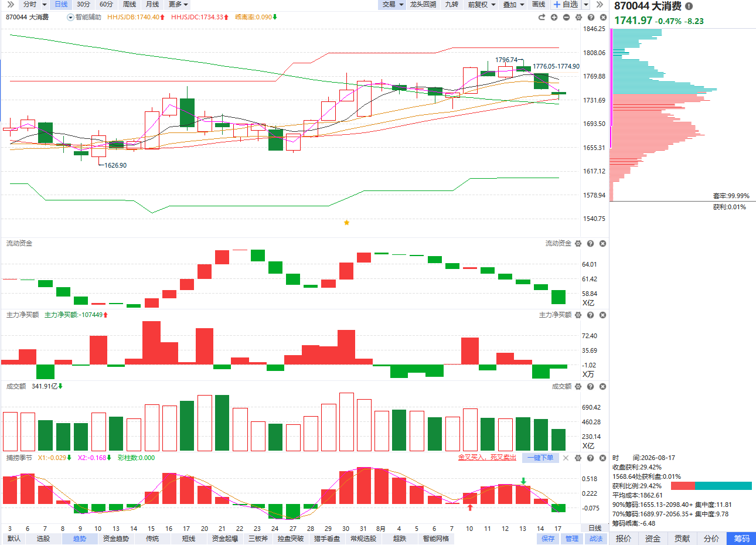
Task: Open help icon for 主力净买额 panel
Action: pyautogui.click(x=591, y=315)
